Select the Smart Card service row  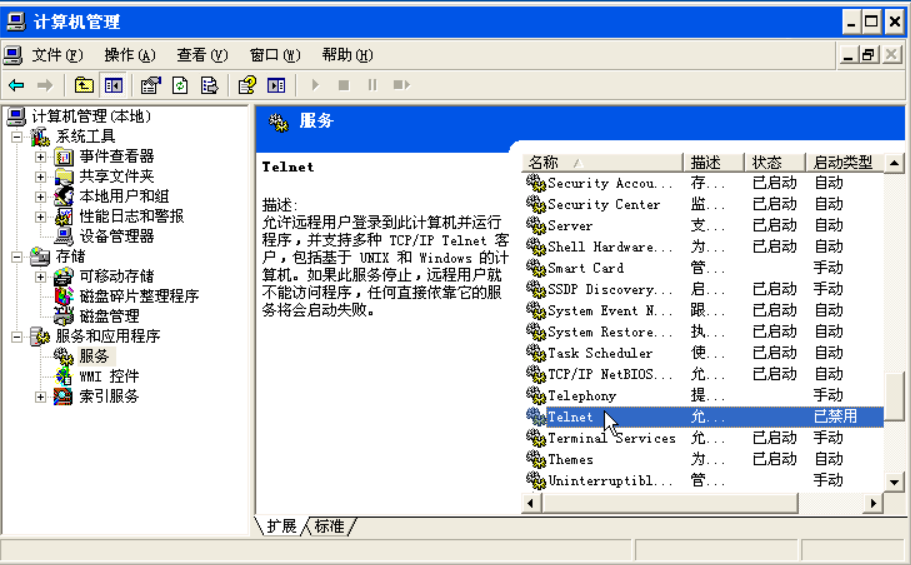click(x=703, y=268)
